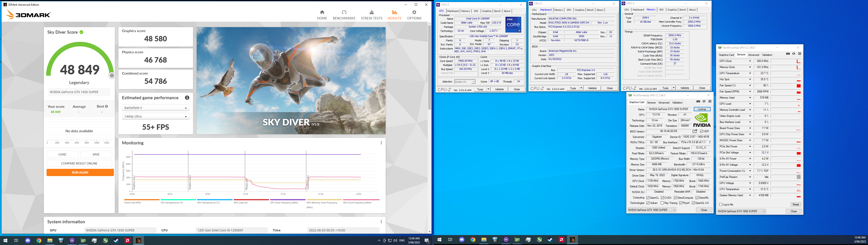This screenshot has width=868, height=245.
Task: Toggle the DirectCompute checkbox in GPU-Z
Action: [x=676, y=198]
